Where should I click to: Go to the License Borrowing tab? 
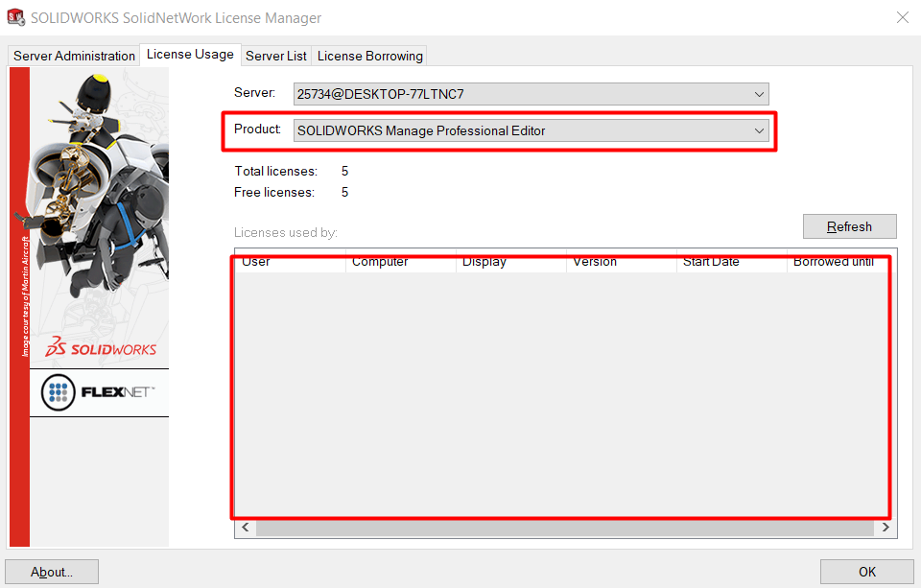point(369,56)
